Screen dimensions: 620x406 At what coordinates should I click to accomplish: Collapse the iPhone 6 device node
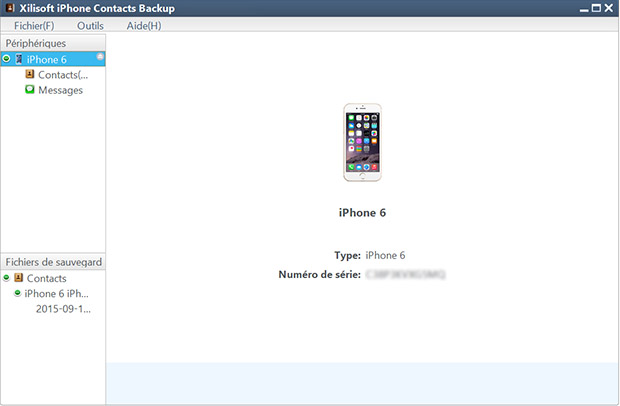pyautogui.click(x=6, y=59)
